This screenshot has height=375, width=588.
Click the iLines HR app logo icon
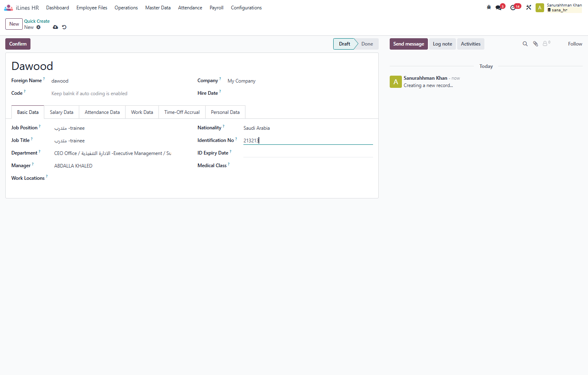click(9, 8)
